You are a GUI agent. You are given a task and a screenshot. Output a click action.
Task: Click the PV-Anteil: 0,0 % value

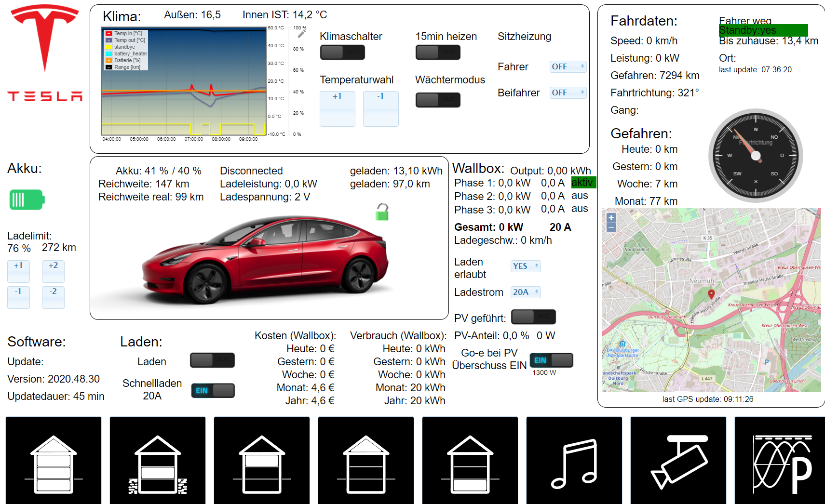pos(491,336)
